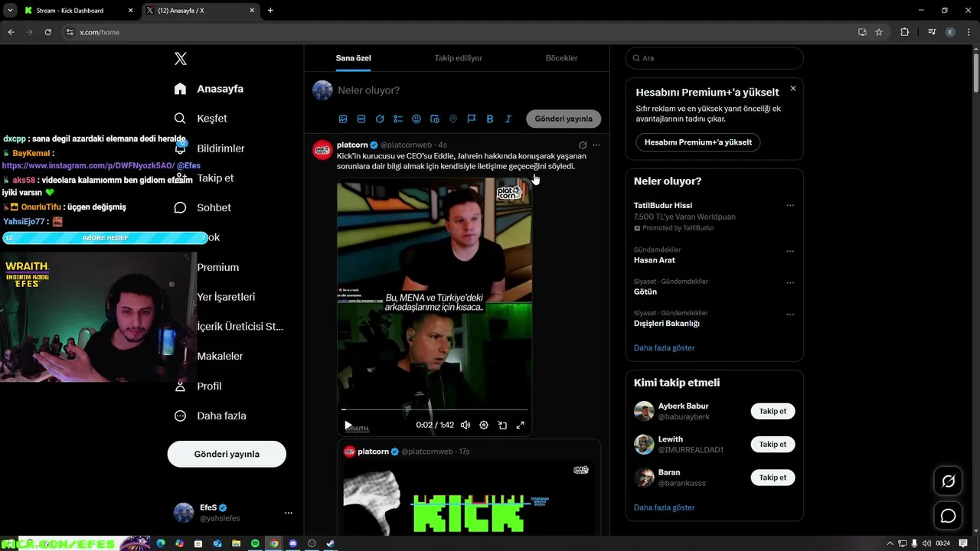Add media image icon in composer
Viewport: 980px width, 551px height.
pos(343,119)
